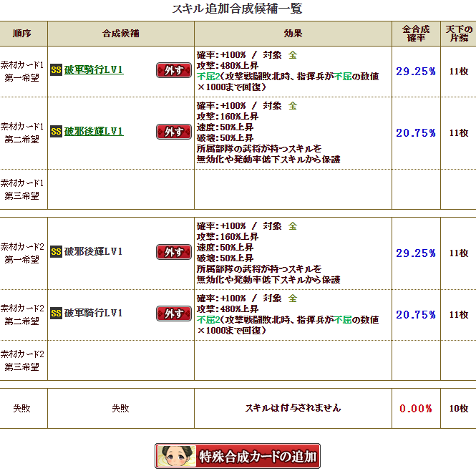The height and width of the screenshot is (471, 476).
Task: Select 破軍騎行LV1 text in 素材カード2 第二希望
Action: (93, 313)
